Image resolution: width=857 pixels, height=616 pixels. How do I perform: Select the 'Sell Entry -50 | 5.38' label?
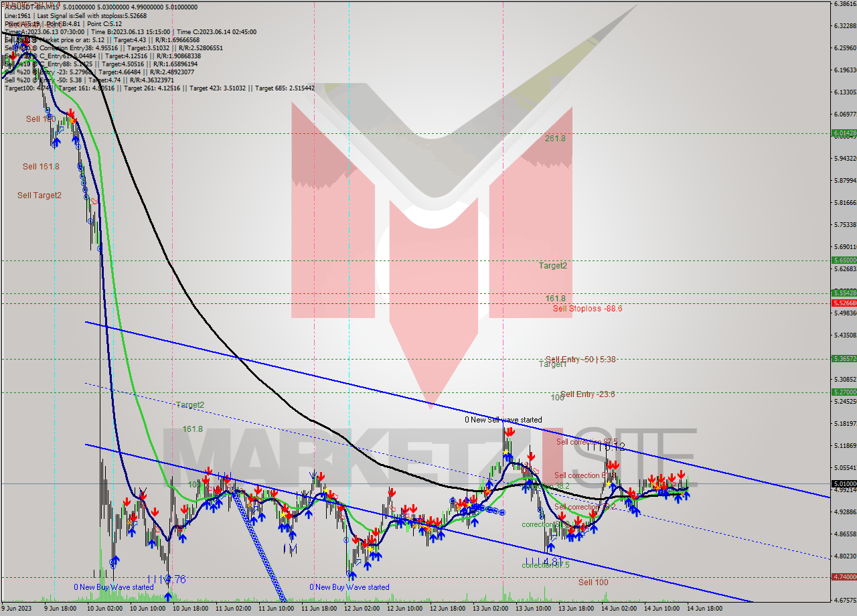[579, 360]
